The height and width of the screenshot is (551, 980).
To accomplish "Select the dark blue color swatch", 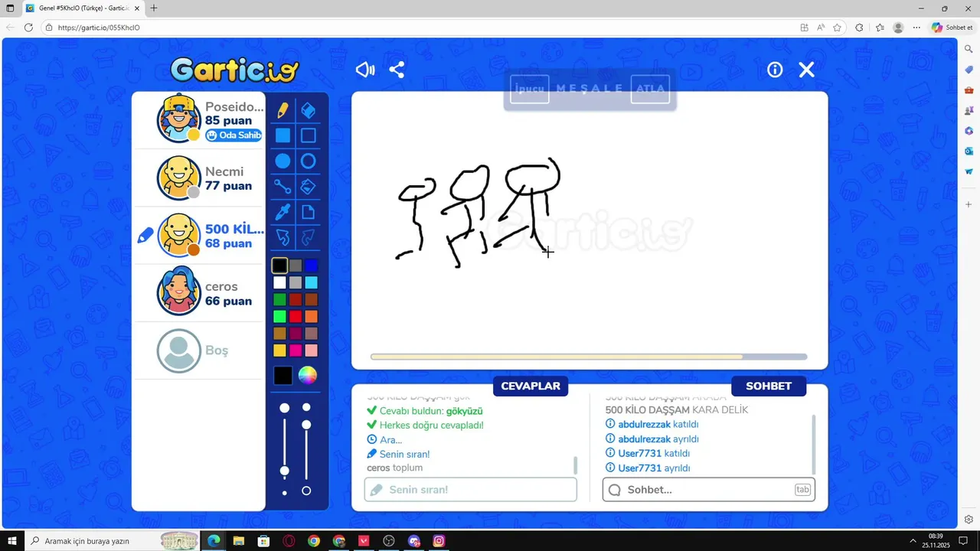I will [311, 266].
